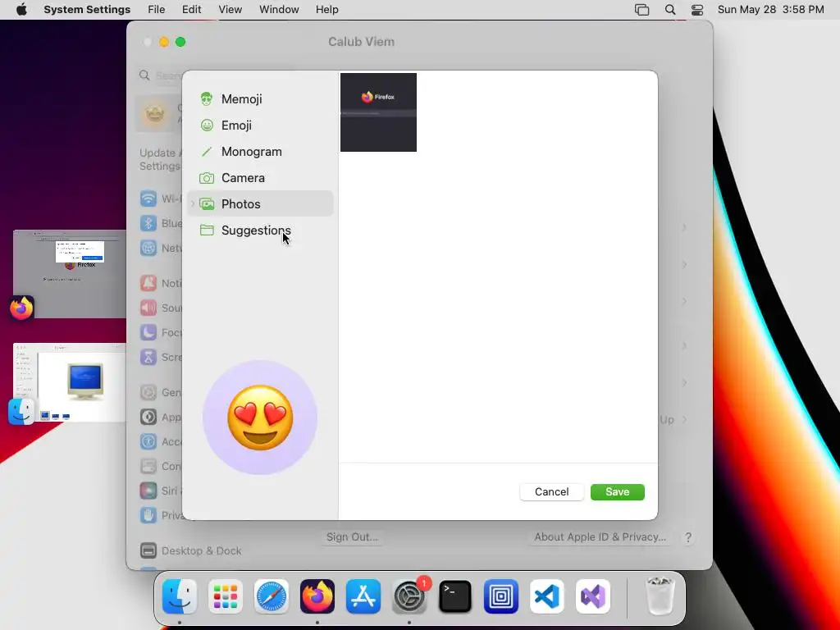The height and width of the screenshot is (630, 840).
Task: Click the Screen Time sidebar icon
Action: pos(148,358)
